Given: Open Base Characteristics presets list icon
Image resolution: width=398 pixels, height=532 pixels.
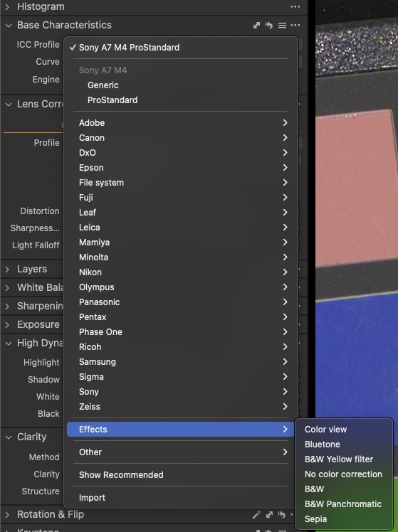Looking at the screenshot, I should point(282,26).
